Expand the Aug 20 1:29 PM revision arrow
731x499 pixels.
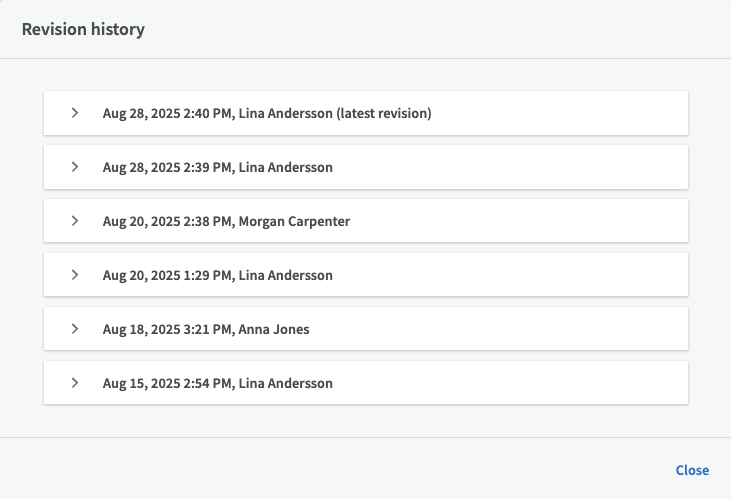tap(75, 275)
